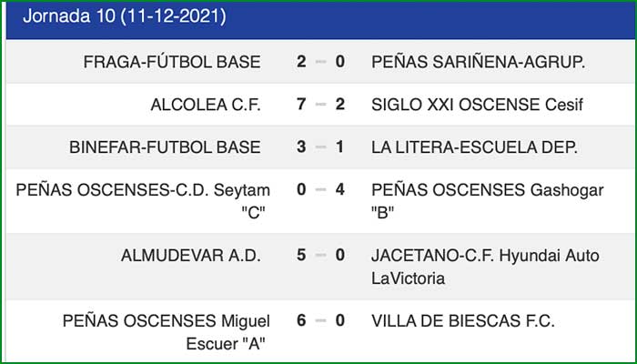This screenshot has height=364, width=637.
Task: Click JACETANO-C.F. Hyundai Auto LaVictoria
Action: [485, 266]
